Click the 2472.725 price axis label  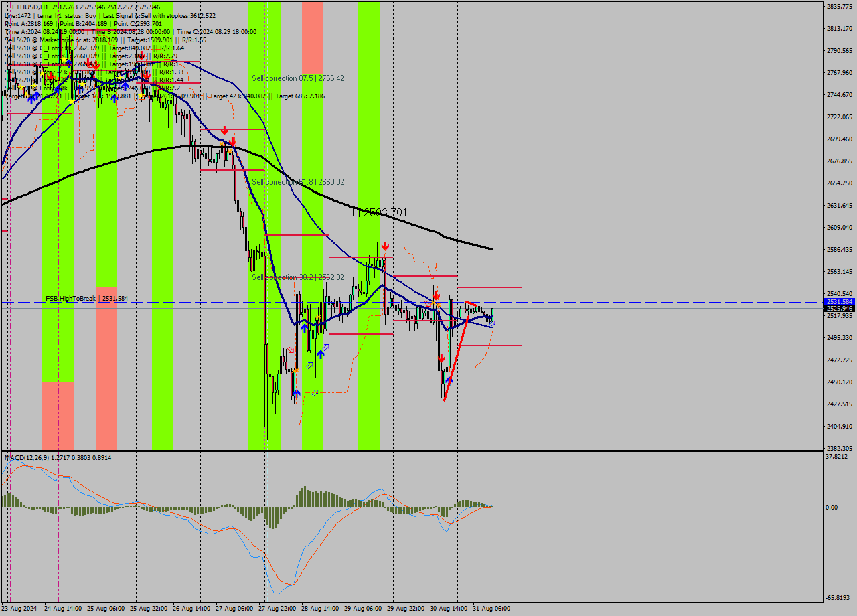coord(840,360)
